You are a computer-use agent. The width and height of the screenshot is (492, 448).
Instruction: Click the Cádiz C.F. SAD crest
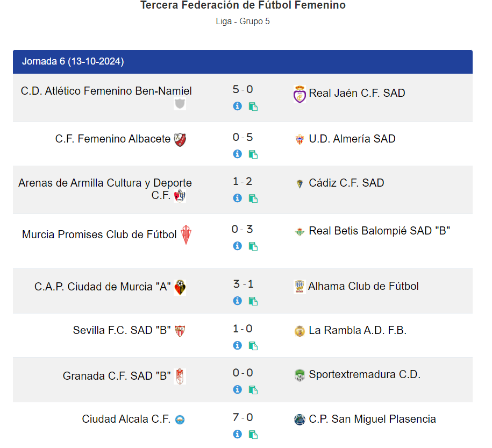[x=300, y=183]
